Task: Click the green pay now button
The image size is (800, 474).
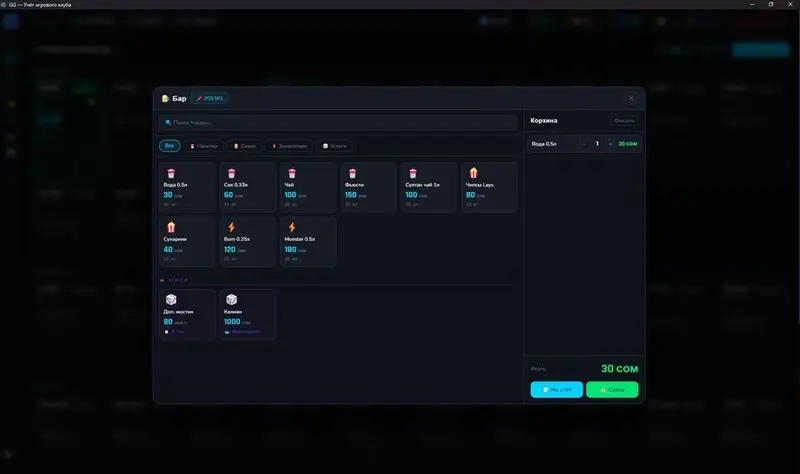Action: coord(612,390)
